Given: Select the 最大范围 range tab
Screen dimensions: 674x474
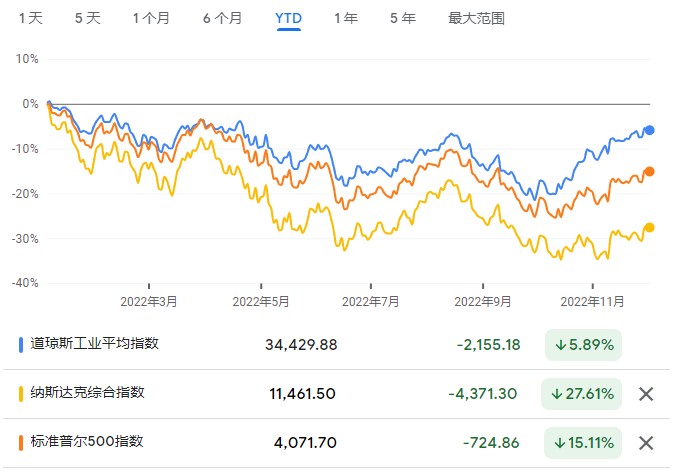Looking at the screenshot, I should point(476,18).
